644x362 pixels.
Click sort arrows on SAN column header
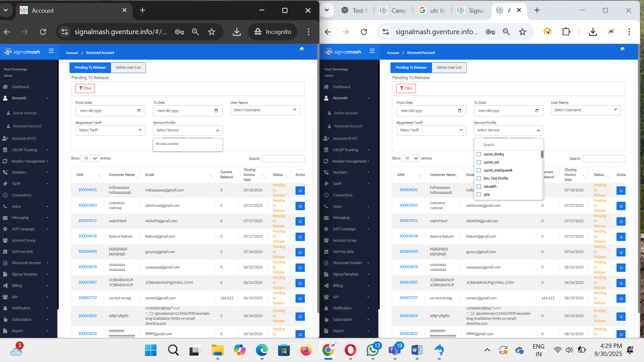[x=100, y=176]
